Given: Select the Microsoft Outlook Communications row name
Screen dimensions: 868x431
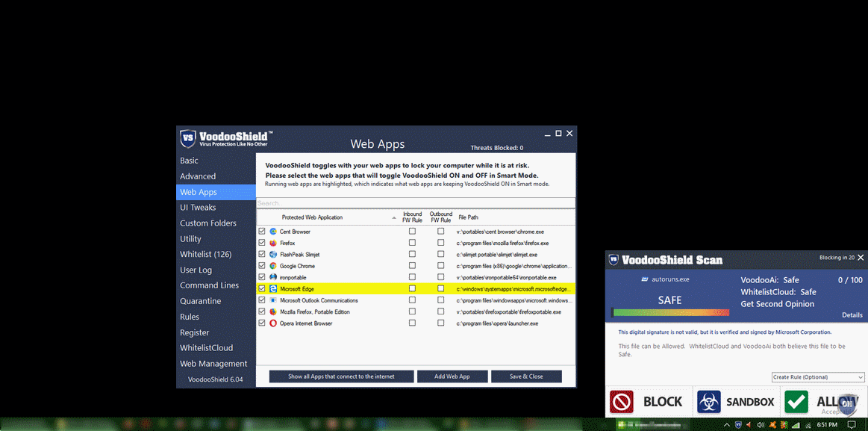Looking at the screenshot, I should click(x=319, y=300).
